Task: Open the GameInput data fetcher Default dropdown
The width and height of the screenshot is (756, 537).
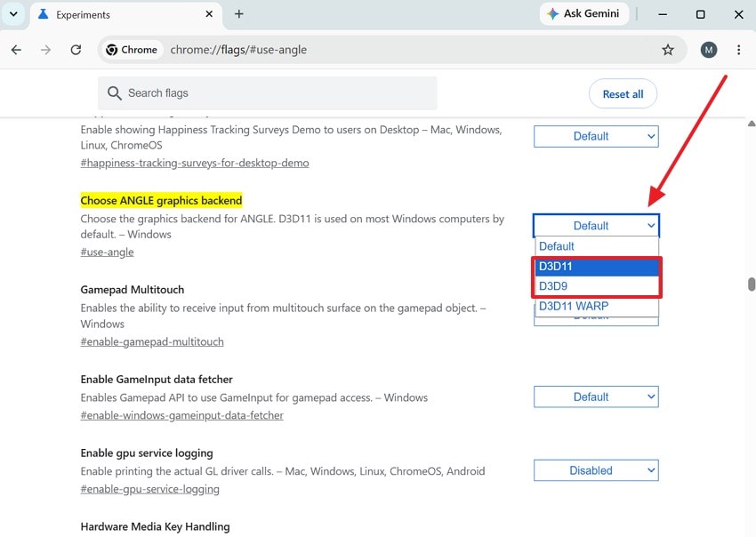Action: coord(596,397)
